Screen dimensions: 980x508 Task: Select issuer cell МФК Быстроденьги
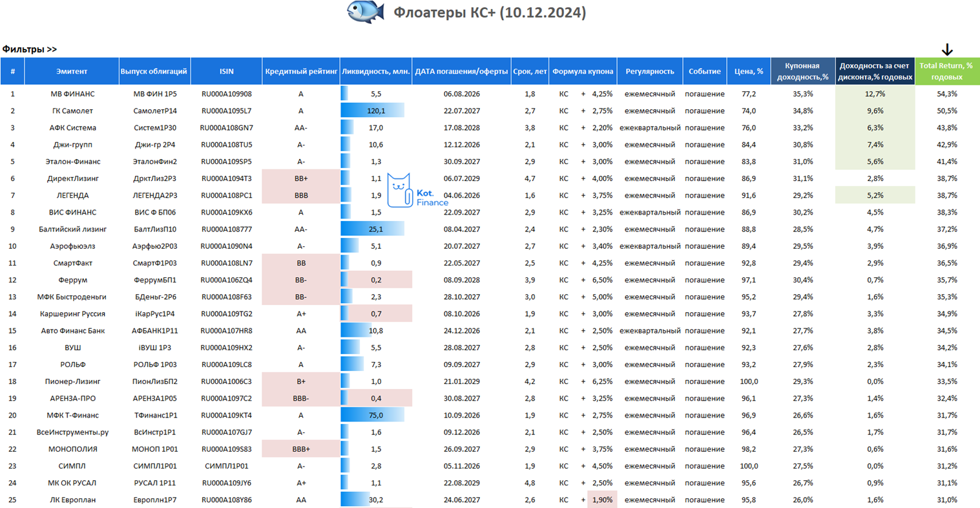[x=72, y=297]
